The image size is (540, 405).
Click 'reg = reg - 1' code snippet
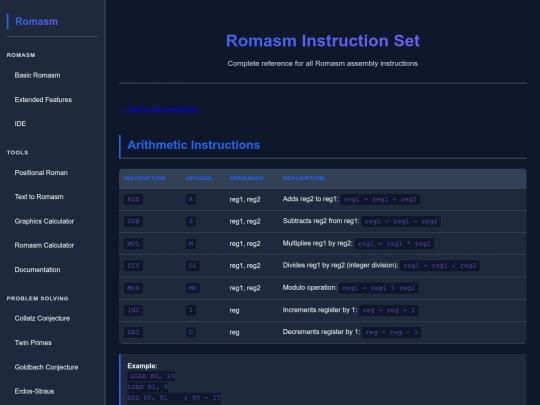click(x=392, y=332)
